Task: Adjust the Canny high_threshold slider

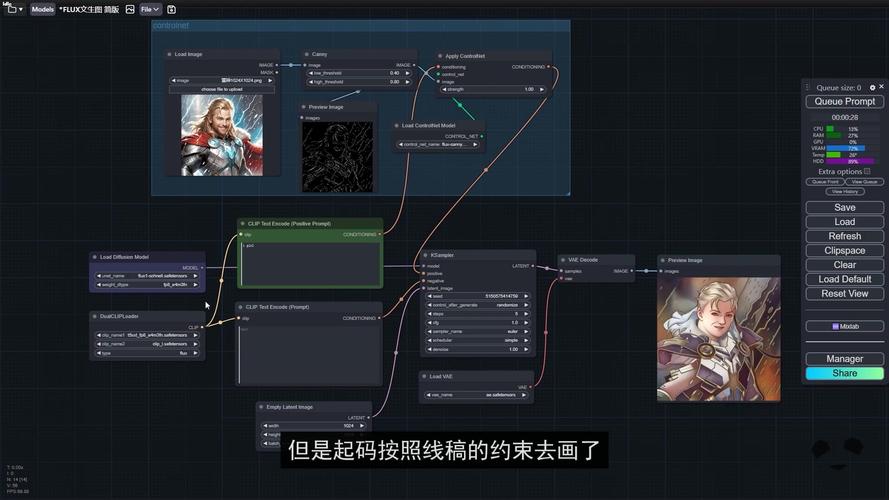Action: [359, 82]
